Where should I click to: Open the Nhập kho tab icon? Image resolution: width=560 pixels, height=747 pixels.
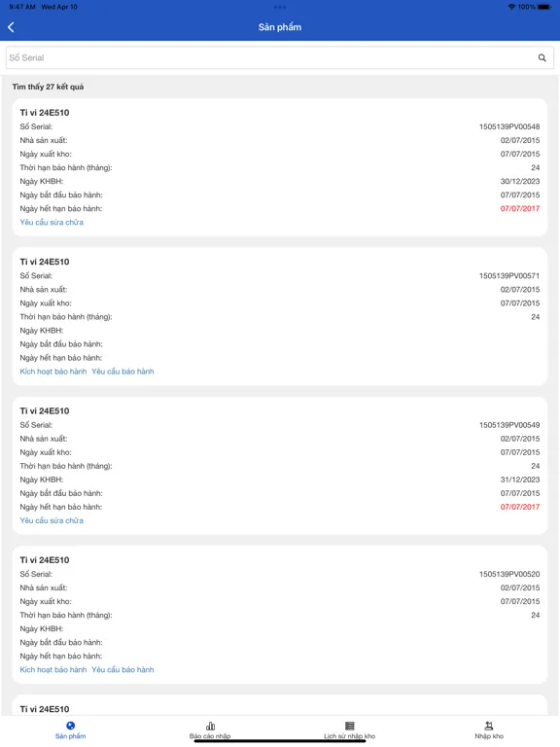tap(489, 726)
